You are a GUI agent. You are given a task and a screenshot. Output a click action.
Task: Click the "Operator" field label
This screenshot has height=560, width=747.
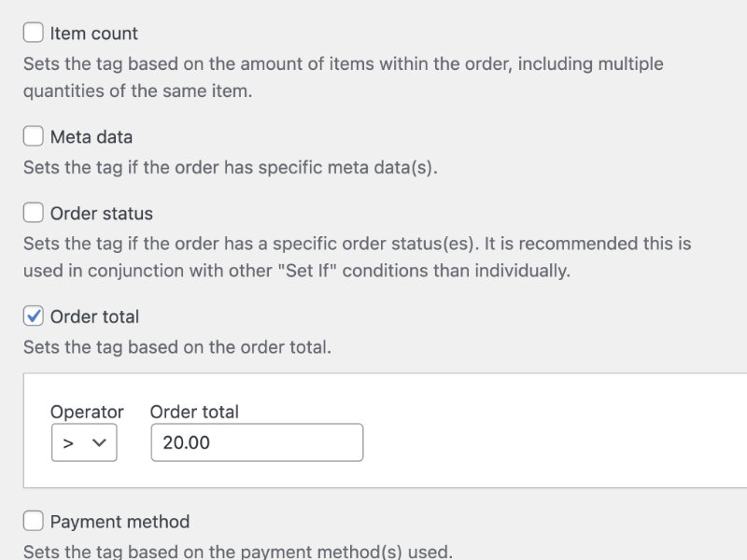[x=87, y=412]
